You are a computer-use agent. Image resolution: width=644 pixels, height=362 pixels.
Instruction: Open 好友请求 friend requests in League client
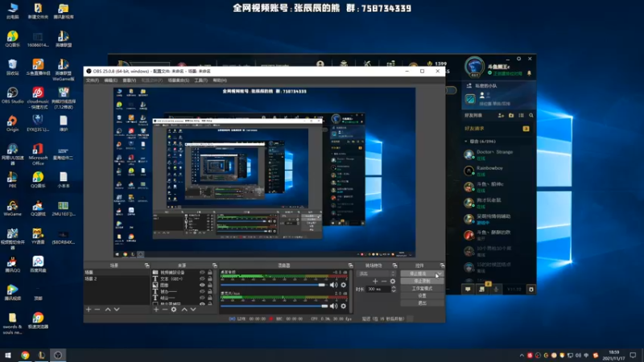[x=496, y=129]
